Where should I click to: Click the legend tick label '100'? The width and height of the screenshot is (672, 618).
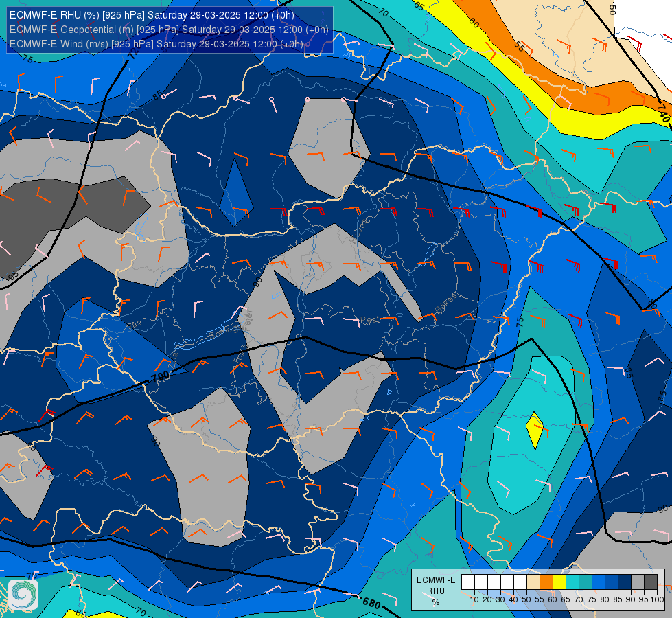[x=657, y=599]
